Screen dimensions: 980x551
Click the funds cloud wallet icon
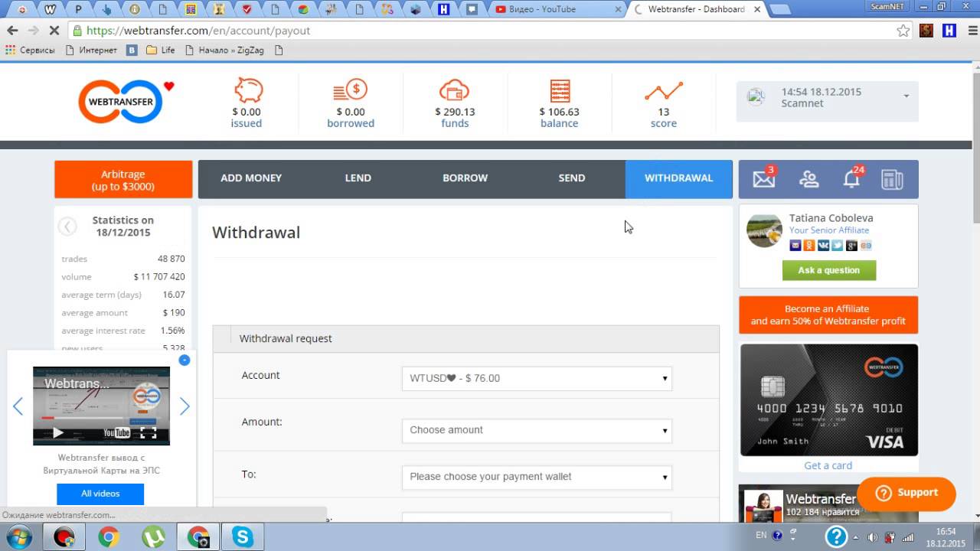[454, 90]
